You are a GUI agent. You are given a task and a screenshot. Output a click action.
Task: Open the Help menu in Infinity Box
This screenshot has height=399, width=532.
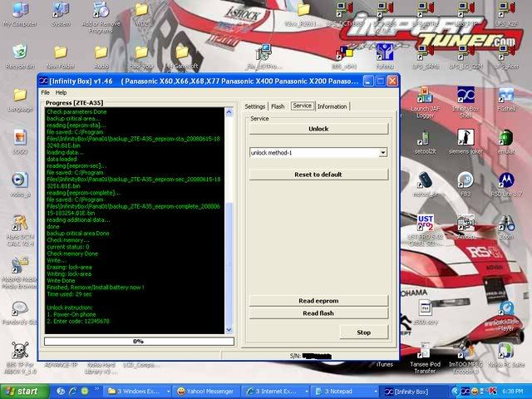pos(61,92)
